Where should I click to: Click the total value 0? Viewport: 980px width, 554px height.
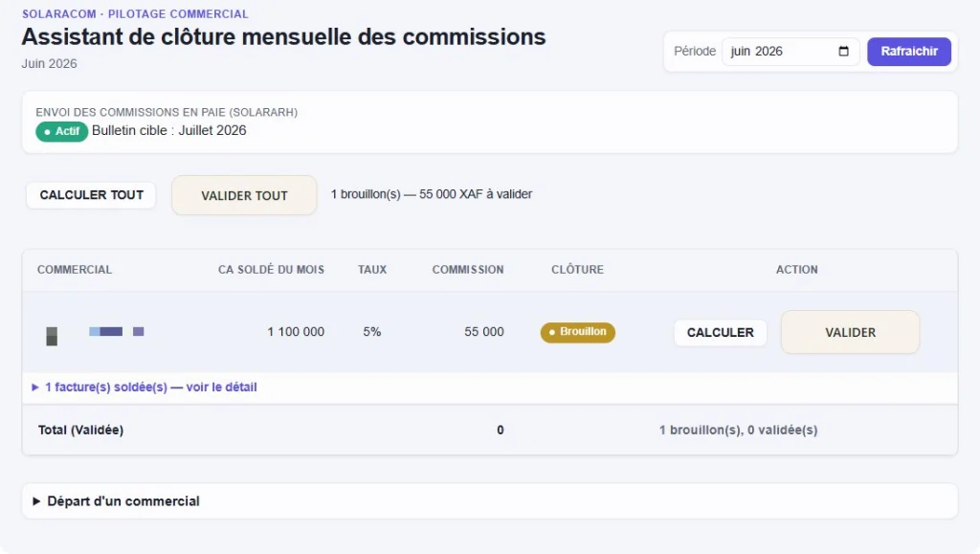point(500,430)
